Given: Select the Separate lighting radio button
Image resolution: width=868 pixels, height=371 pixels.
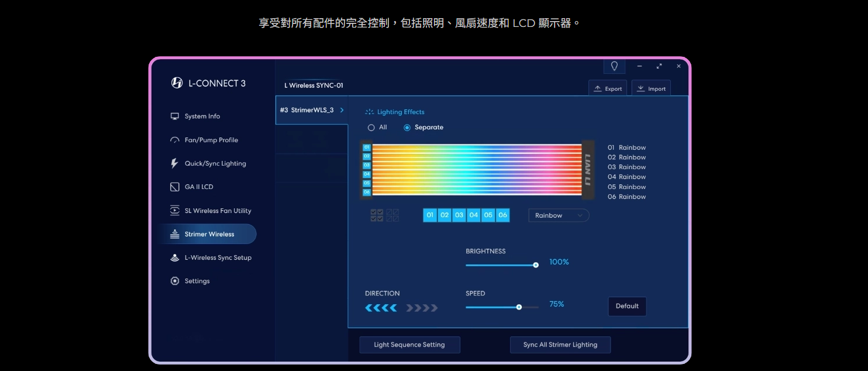Looking at the screenshot, I should (x=407, y=128).
